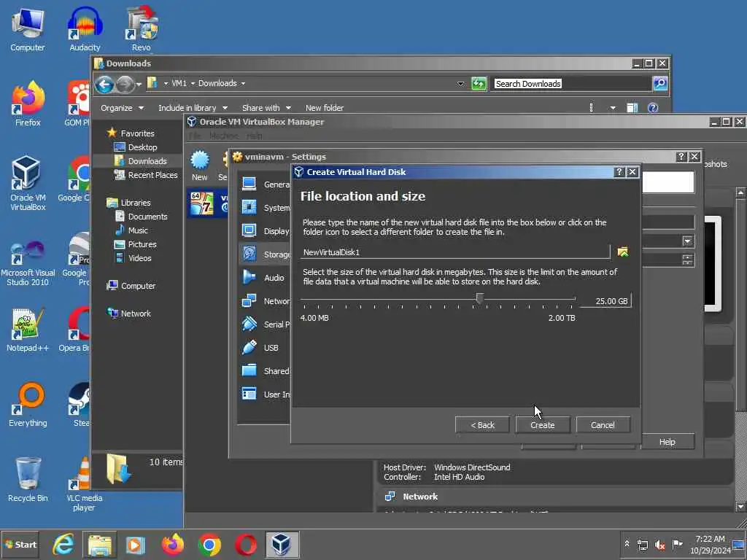747x560 pixels.
Task: Click the Create button
Action: [x=542, y=425]
